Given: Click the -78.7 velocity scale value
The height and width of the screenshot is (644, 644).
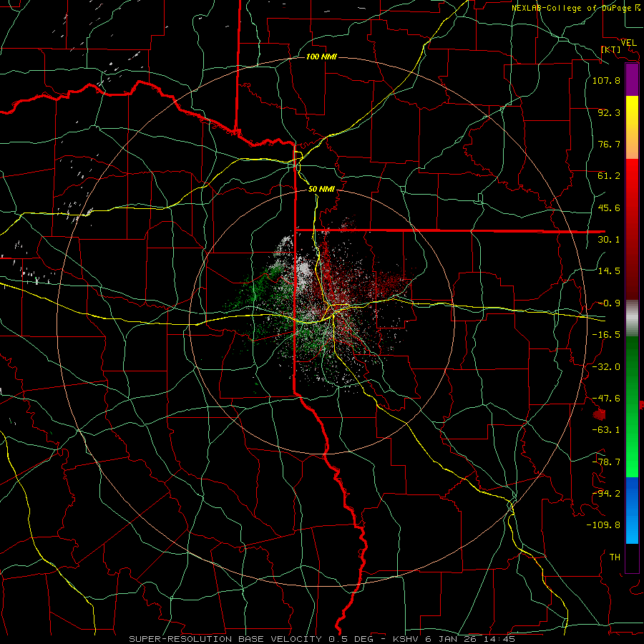Looking at the screenshot, I should [x=606, y=462].
